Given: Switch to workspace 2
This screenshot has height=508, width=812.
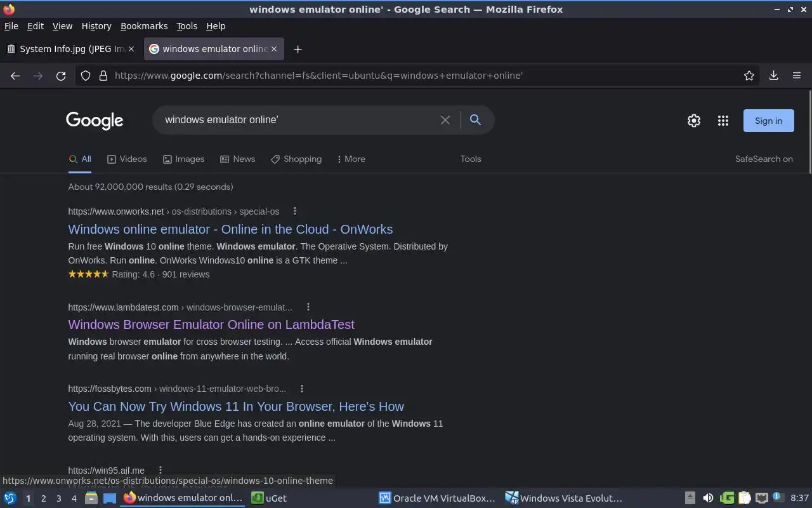Looking at the screenshot, I should pos(43,498).
